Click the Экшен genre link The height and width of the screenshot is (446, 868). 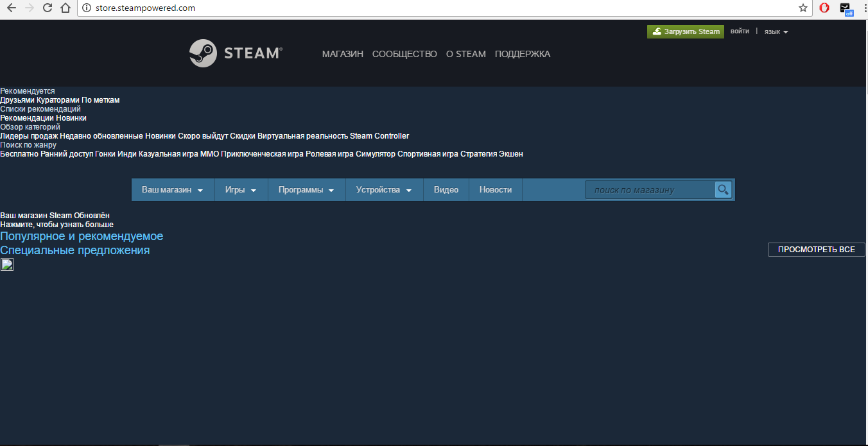point(511,154)
